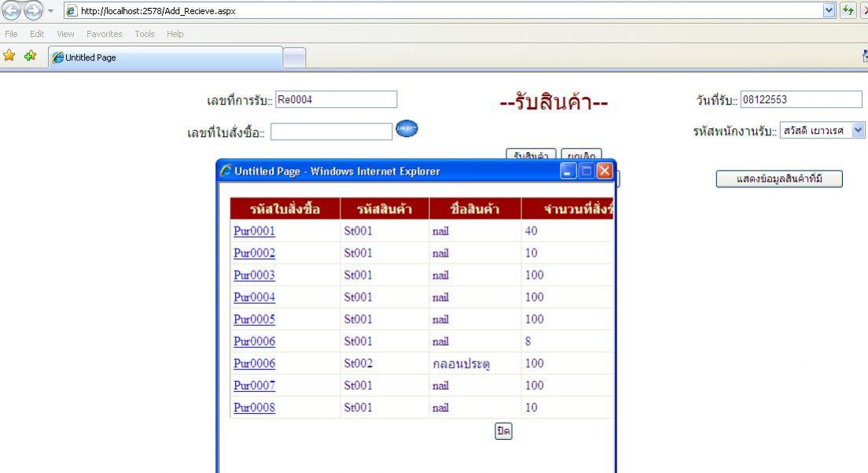Click the ชื่อสินค้า column header
This screenshot has width=868, height=473.
click(474, 209)
